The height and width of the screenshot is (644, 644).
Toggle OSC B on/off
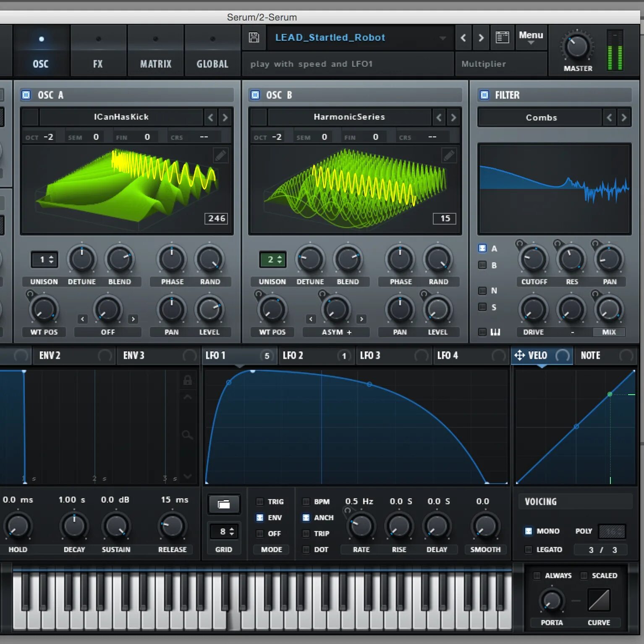tap(255, 95)
